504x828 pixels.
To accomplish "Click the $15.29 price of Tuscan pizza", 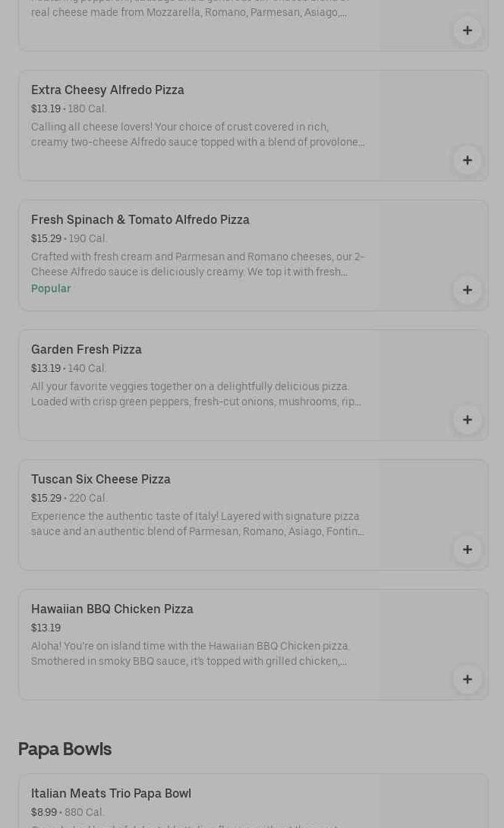I will (x=46, y=498).
